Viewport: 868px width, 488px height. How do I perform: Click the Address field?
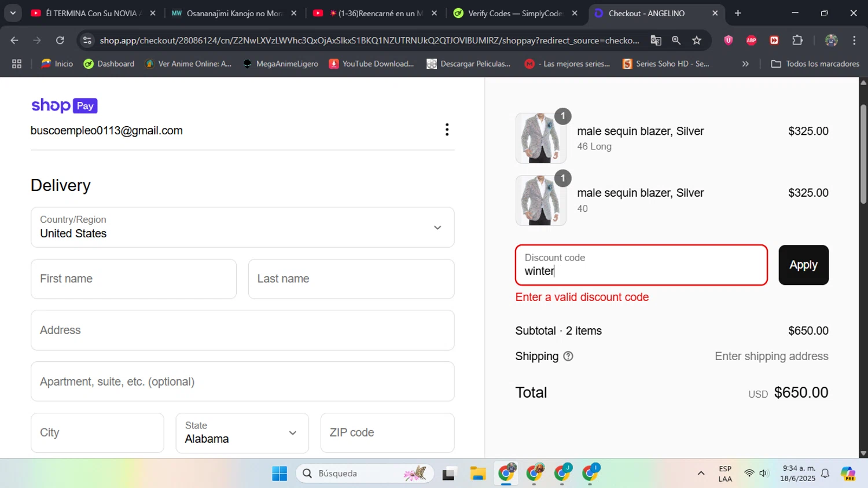pyautogui.click(x=242, y=331)
